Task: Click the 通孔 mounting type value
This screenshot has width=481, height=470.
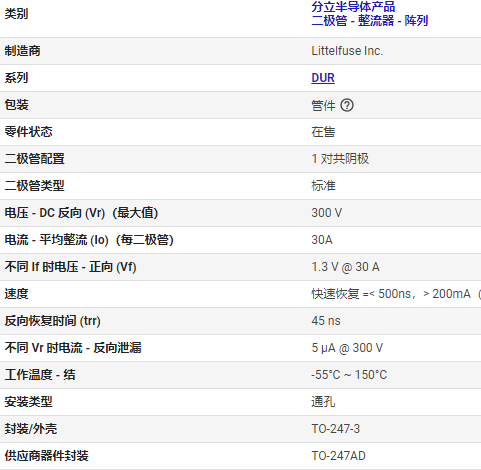Action: [x=323, y=402]
